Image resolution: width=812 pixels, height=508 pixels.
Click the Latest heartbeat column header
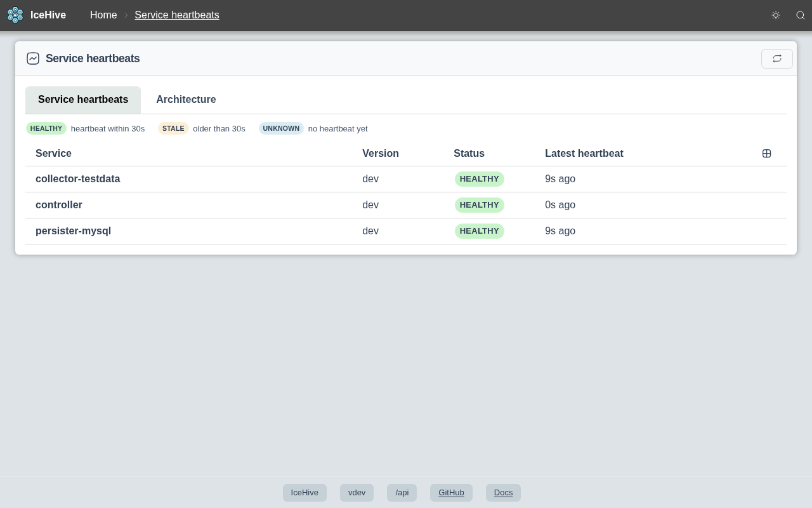click(x=584, y=154)
